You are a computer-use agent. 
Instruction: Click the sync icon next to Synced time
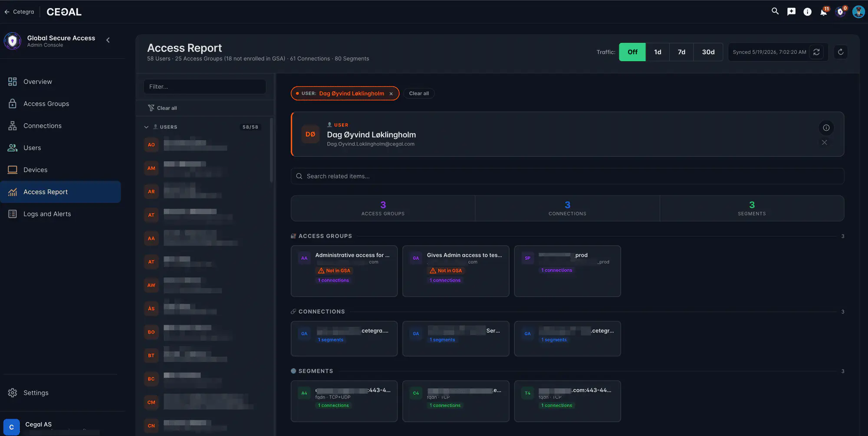coord(816,52)
